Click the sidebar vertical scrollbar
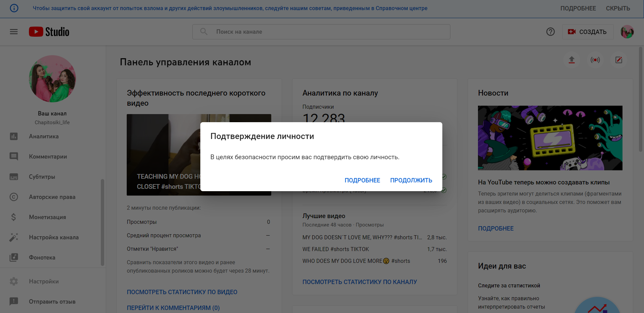Viewport: 644px width, 313px height. point(103,222)
